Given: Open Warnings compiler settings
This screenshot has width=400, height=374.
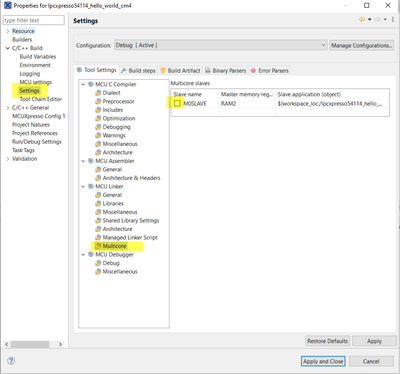Looking at the screenshot, I should (114, 135).
